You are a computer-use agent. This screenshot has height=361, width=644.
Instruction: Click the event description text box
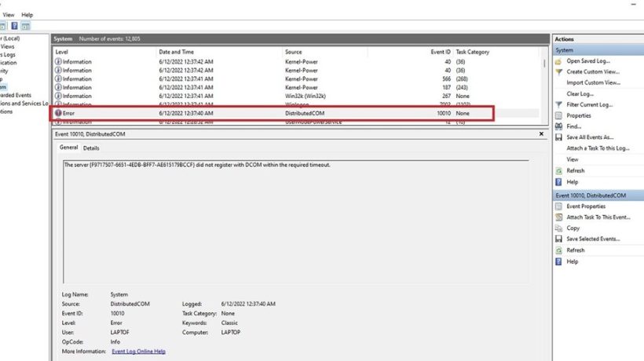(x=296, y=222)
